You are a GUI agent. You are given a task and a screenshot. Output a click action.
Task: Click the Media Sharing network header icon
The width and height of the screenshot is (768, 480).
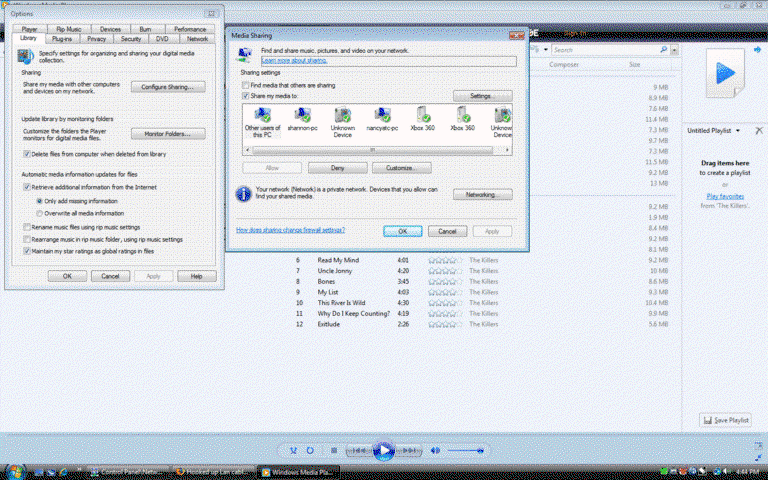(x=244, y=55)
